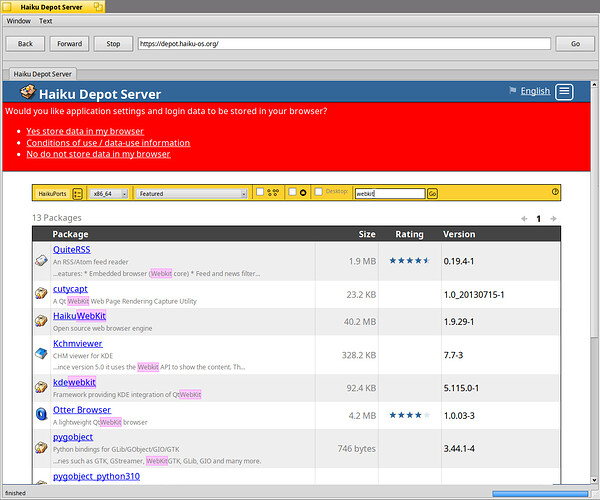Click the Kchmviewer book icon
This screenshot has width=600, height=500.
pyautogui.click(x=41, y=353)
